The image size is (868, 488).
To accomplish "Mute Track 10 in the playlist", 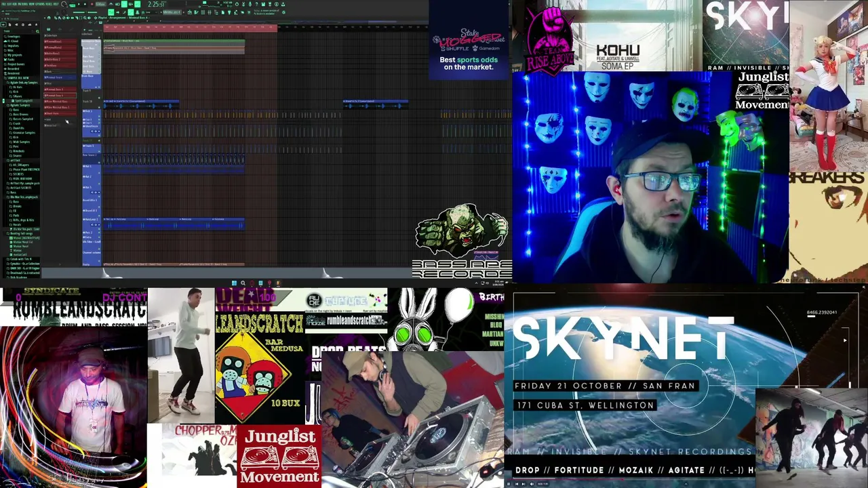I will pyautogui.click(x=99, y=107).
